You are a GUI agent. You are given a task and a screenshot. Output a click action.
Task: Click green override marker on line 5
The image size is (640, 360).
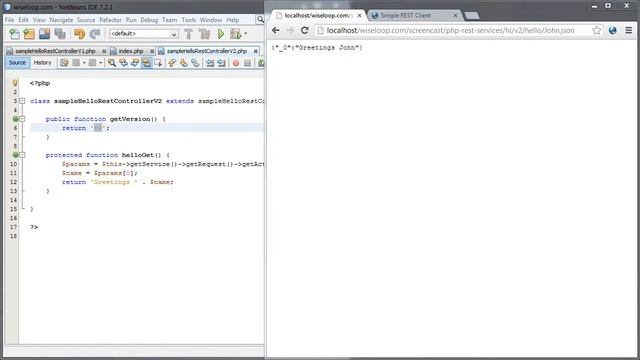(x=15, y=119)
